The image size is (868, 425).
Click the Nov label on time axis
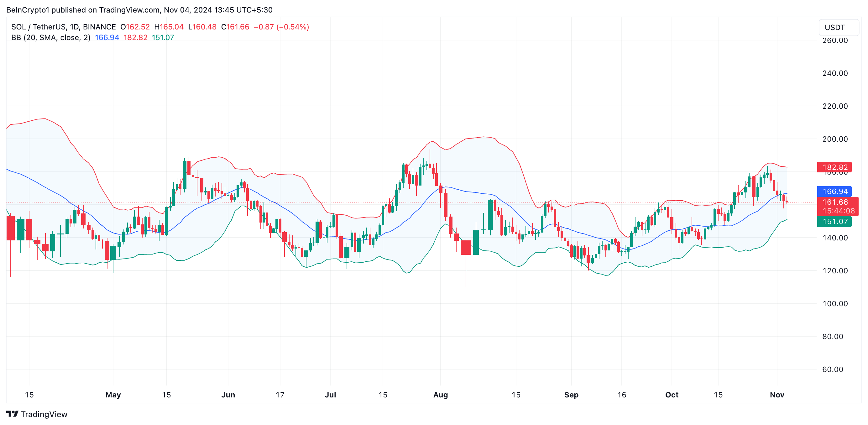(x=777, y=395)
